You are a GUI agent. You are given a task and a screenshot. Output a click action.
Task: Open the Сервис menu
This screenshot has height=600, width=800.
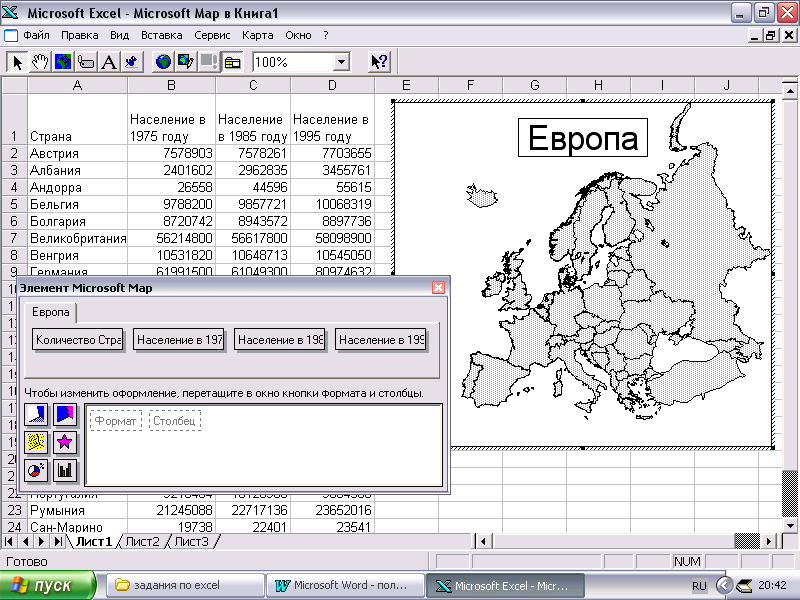(212, 35)
